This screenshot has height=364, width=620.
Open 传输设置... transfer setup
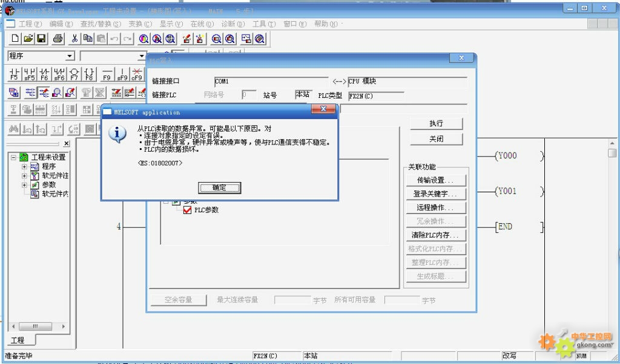point(436,180)
